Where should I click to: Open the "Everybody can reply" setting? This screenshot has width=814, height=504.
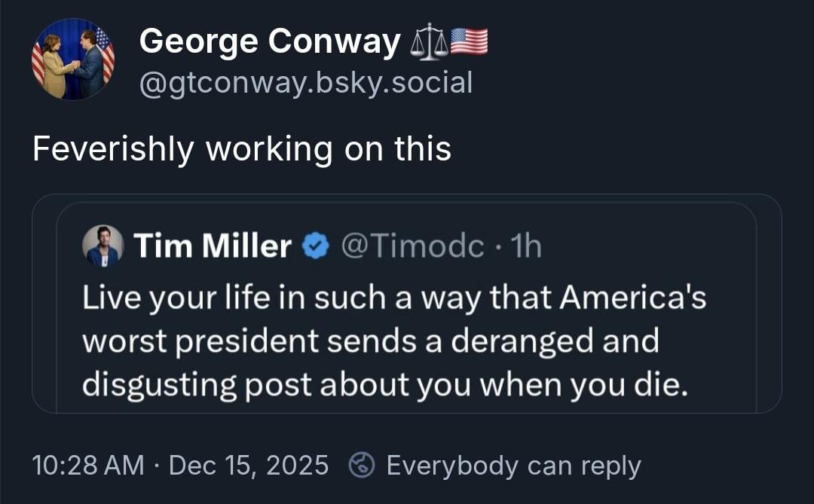point(513,466)
